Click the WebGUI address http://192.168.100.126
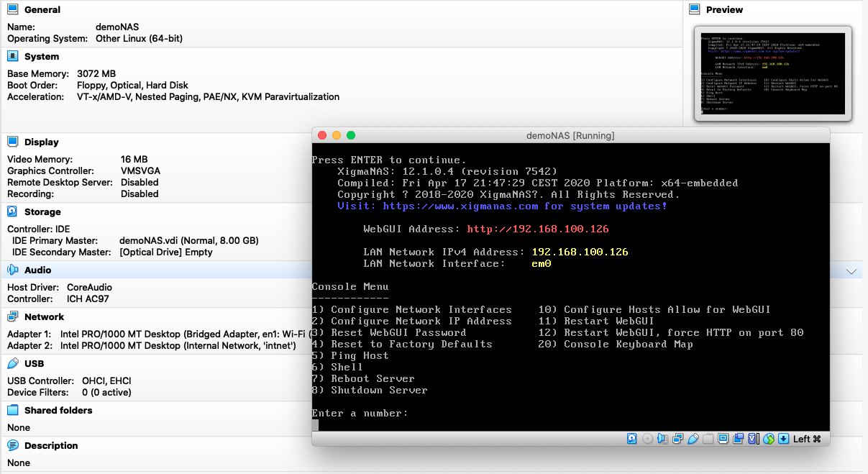Screen dimensions: 868x474 (538, 229)
